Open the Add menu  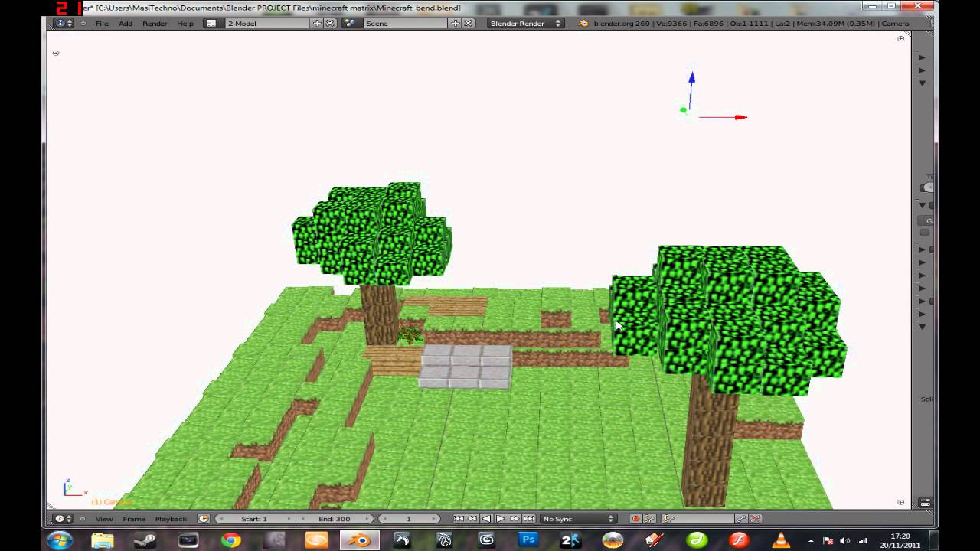click(125, 24)
